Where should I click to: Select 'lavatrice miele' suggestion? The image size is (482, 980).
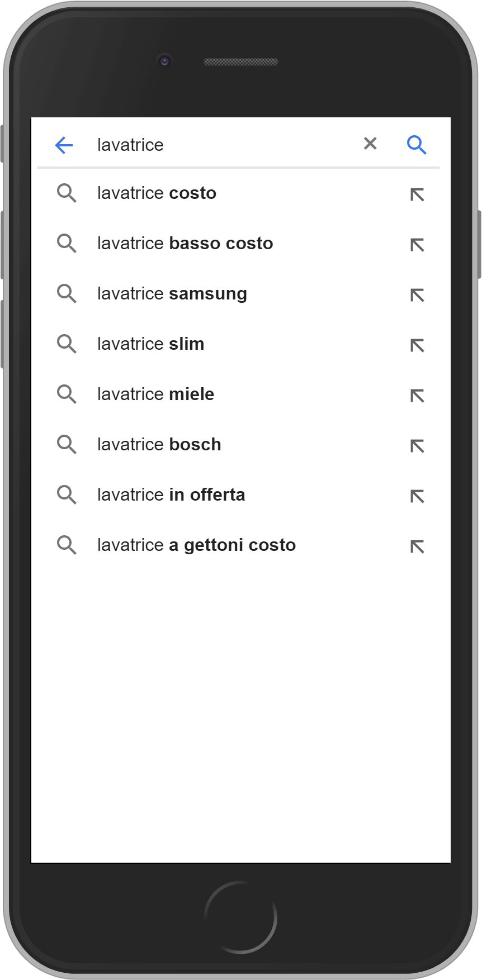click(x=155, y=394)
